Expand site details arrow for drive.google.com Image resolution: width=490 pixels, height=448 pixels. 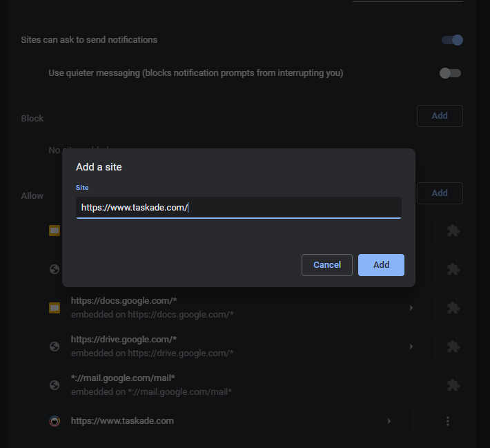[411, 347]
